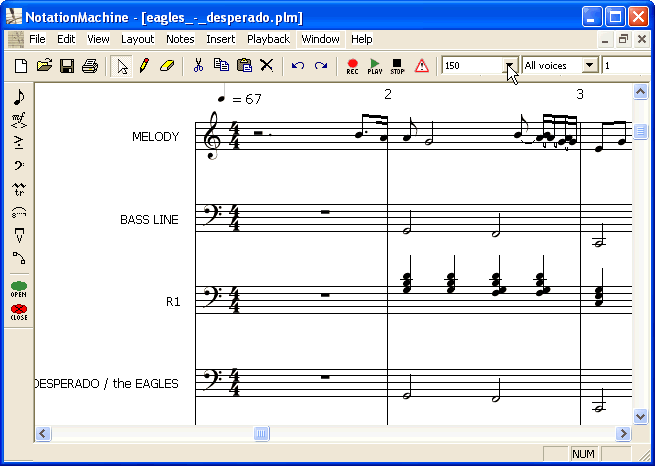Open the mf dynamics palette

pos(19,120)
